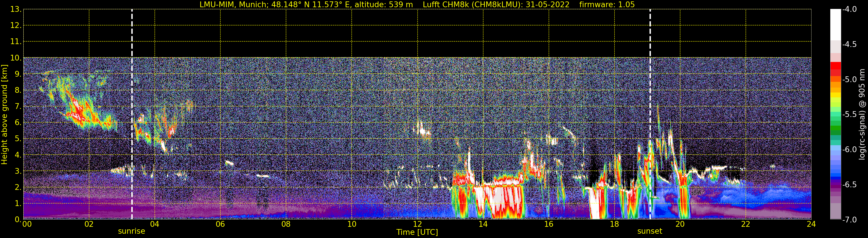Click the time axis tick label '16'
868x238 pixels.
(549, 224)
